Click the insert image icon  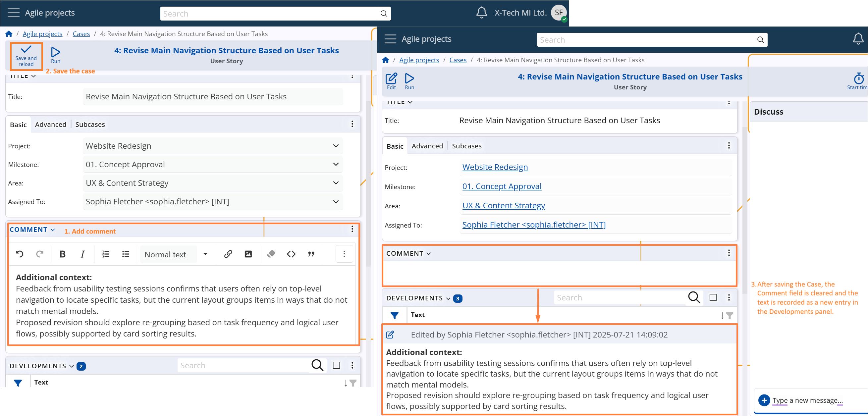[x=248, y=254]
